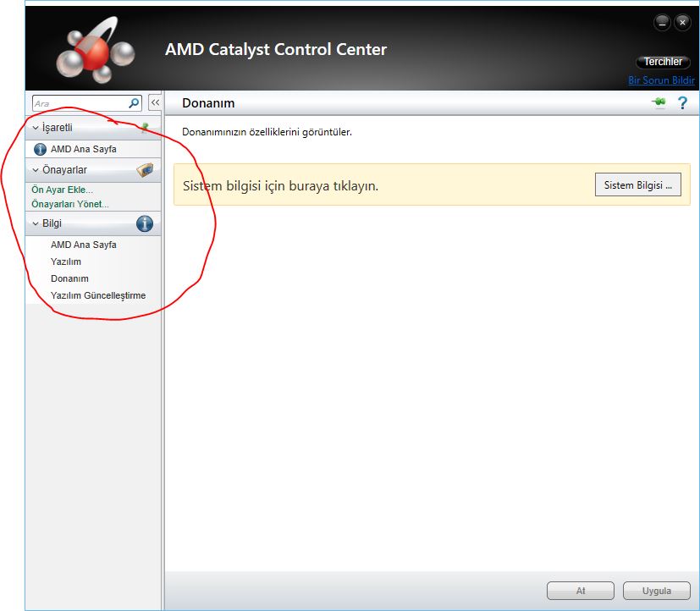Screen dimensions: 700x611
Task: Open the Tercihler preferences menu
Action: pos(663,62)
